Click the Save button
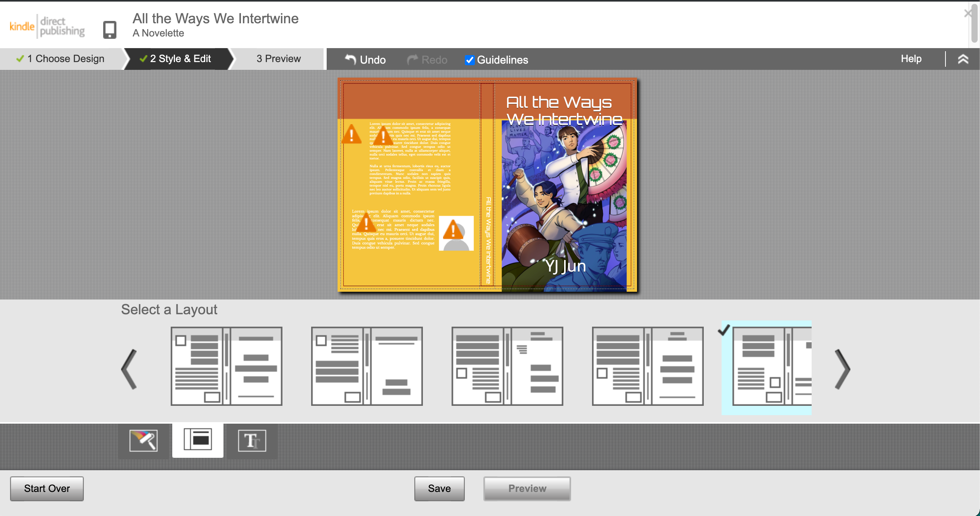Image resolution: width=980 pixels, height=516 pixels. 439,488
